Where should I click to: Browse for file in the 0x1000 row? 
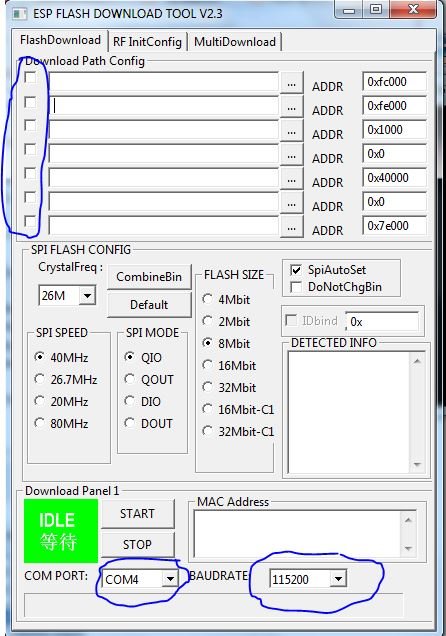(x=291, y=131)
